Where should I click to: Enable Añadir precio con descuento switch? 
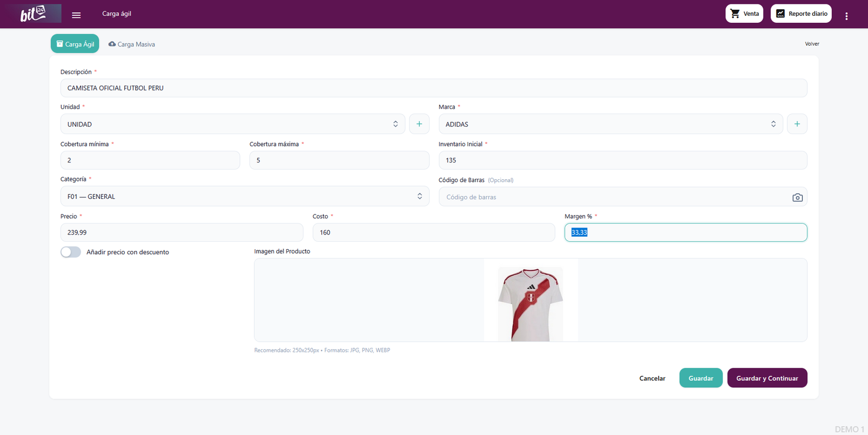click(x=71, y=252)
